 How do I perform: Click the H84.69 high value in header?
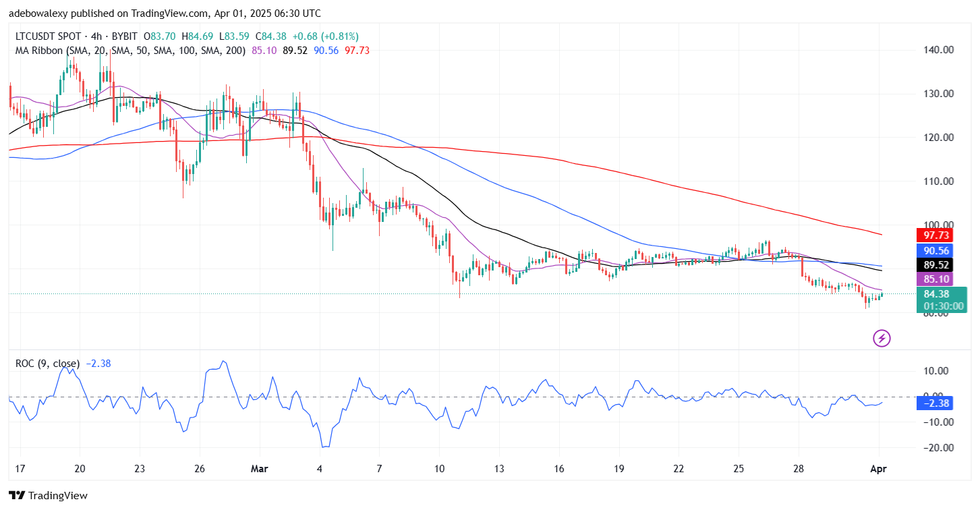(x=198, y=36)
